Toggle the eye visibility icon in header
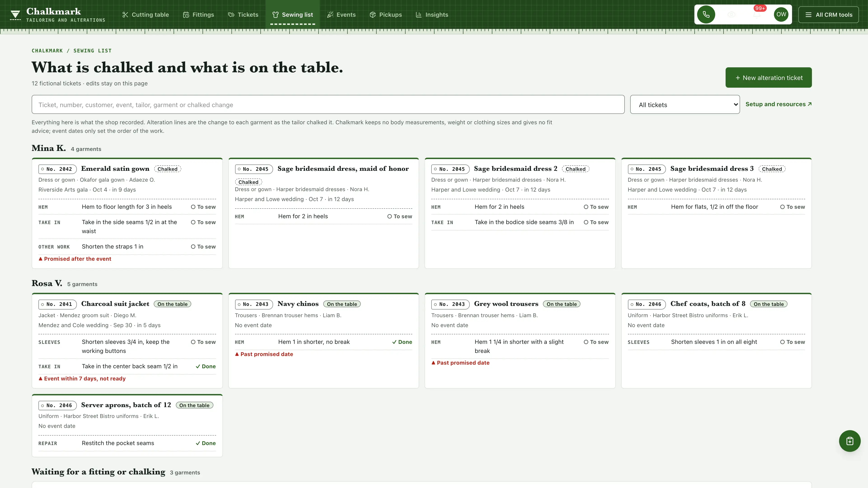 731,14
